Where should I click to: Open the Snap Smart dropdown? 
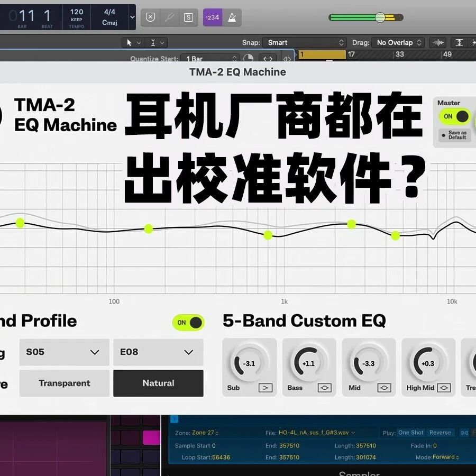(304, 42)
